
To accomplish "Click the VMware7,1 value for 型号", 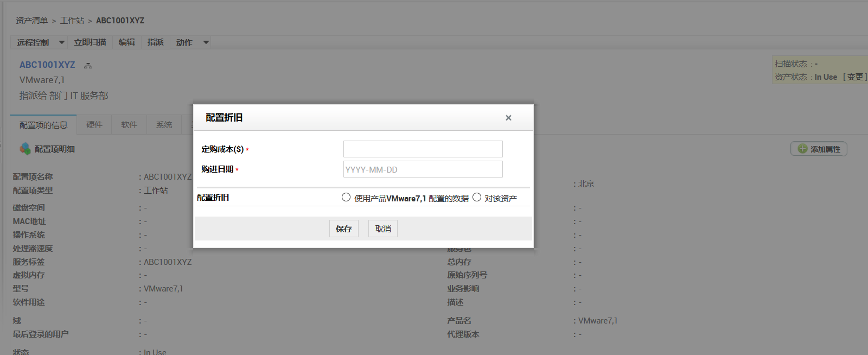I will [x=163, y=289].
